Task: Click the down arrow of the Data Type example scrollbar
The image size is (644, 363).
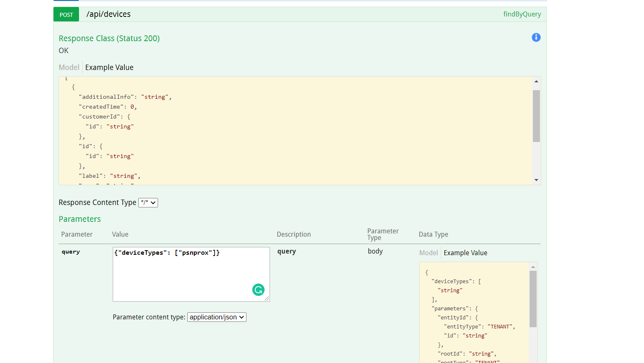Action: [x=533, y=360]
